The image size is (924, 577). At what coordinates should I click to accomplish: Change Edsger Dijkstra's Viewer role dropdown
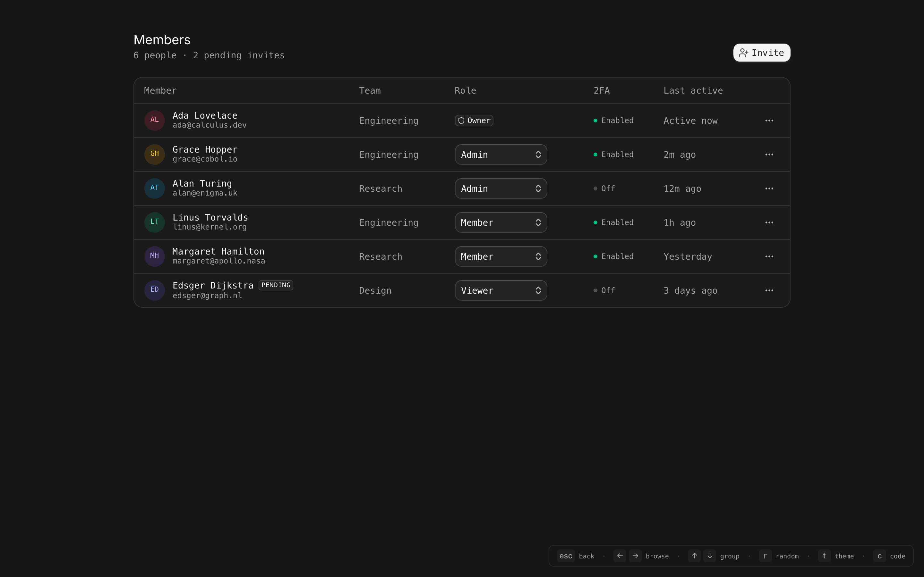point(501,290)
